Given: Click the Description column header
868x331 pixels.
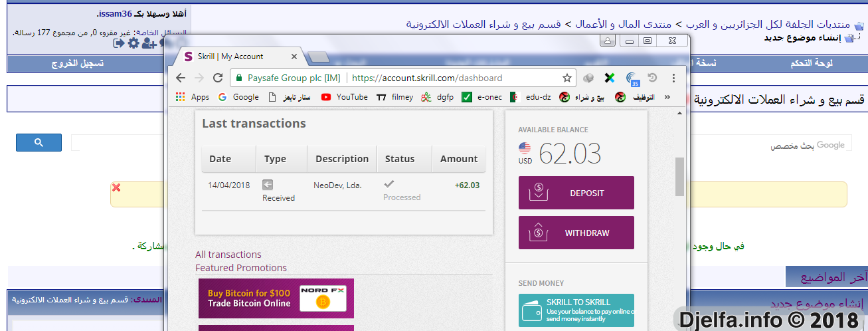Looking at the screenshot, I should click(342, 159).
